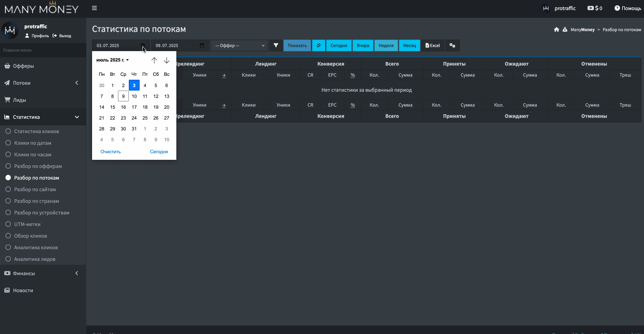This screenshot has height=334, width=644.
Task: Select Статистика кликов radio item
Action: (43, 131)
